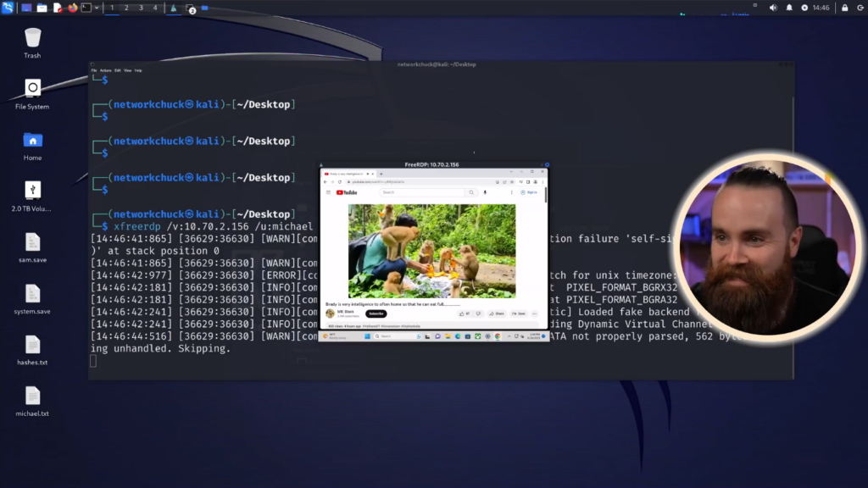
Task: Click Chrome icon on Windows taskbar
Action: pos(498,336)
